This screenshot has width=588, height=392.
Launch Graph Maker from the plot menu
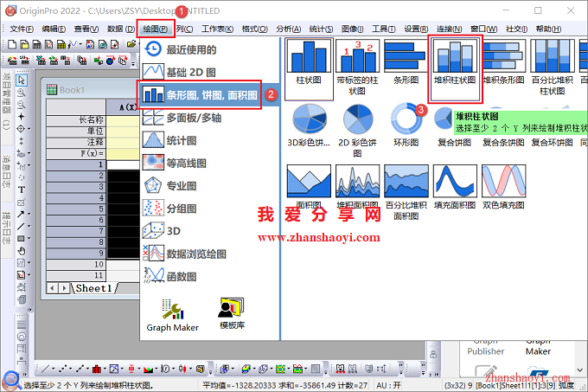click(172, 316)
